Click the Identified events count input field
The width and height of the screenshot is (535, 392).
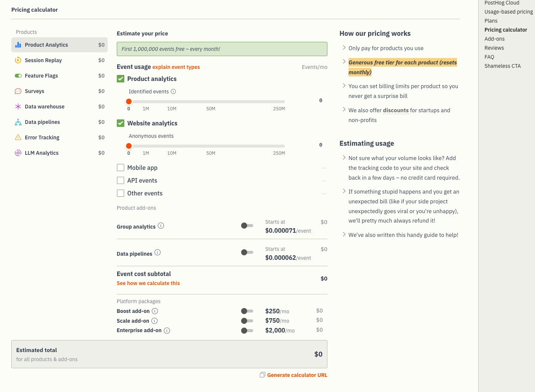coord(321,101)
